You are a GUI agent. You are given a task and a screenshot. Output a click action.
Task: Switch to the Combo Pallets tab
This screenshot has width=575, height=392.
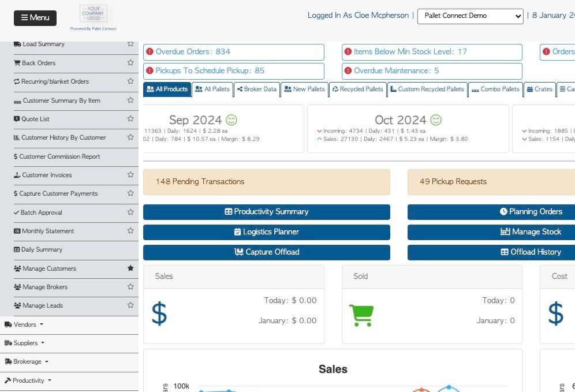(495, 89)
